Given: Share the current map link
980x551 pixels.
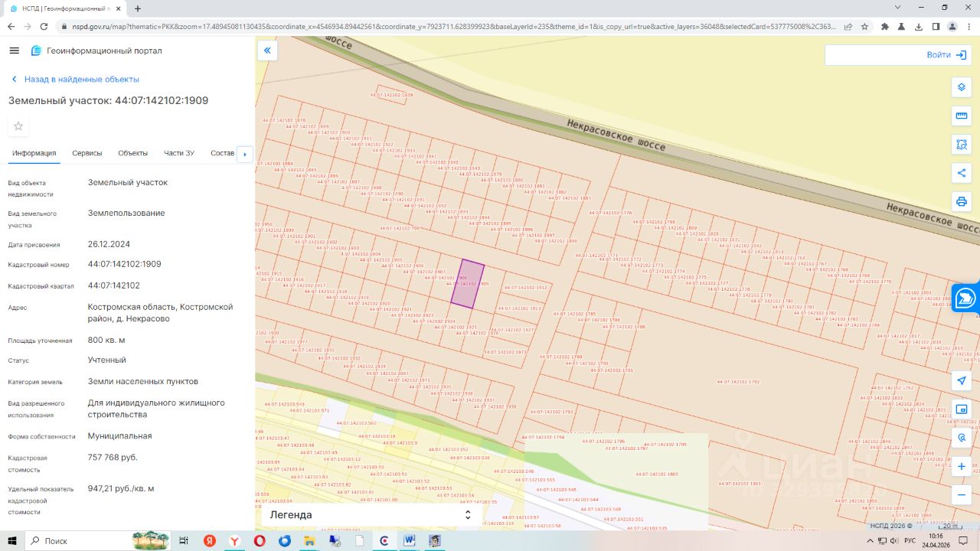Looking at the screenshot, I should pyautogui.click(x=961, y=173).
